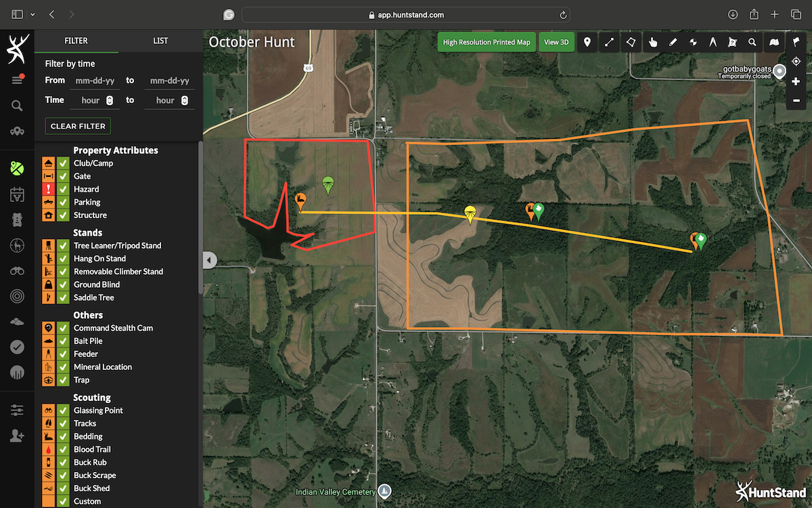Image resolution: width=812 pixels, height=508 pixels.
Task: Click the yellow marker on the route line
Action: (470, 215)
